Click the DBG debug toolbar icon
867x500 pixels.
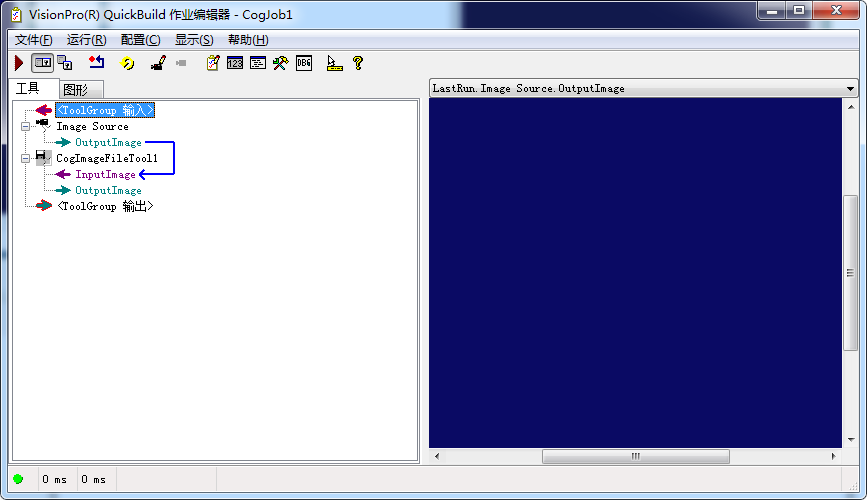point(304,63)
